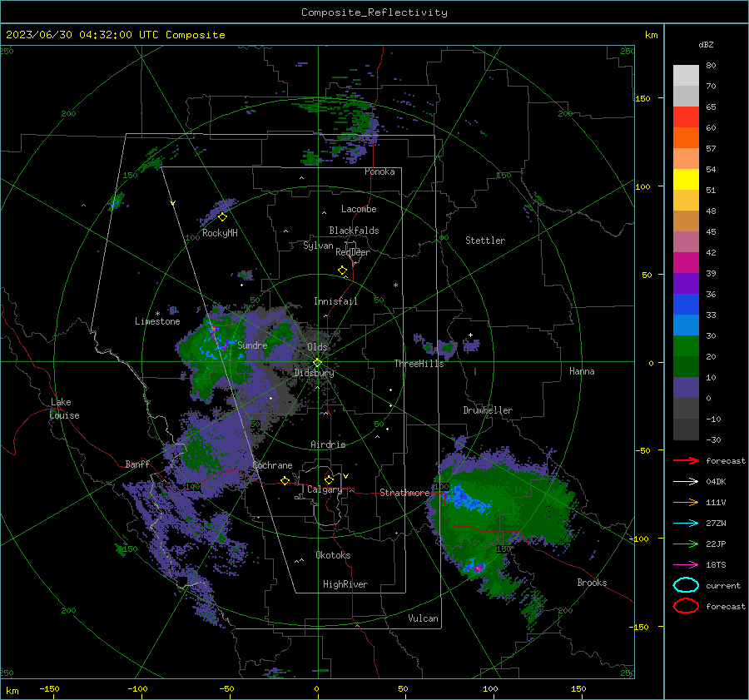Click the 'current' legend label

click(x=723, y=586)
